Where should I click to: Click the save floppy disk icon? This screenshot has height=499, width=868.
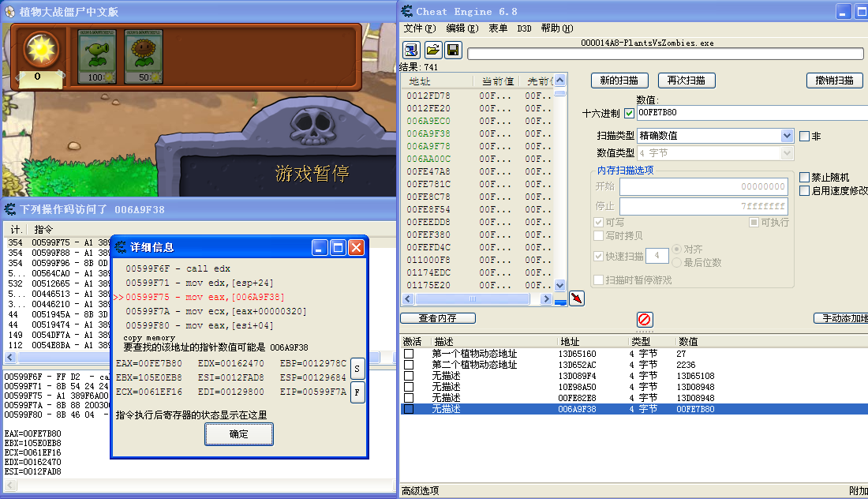(454, 51)
